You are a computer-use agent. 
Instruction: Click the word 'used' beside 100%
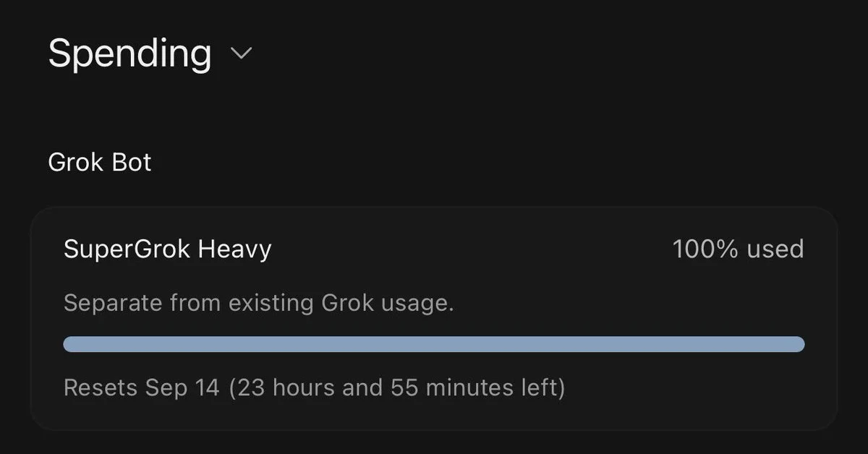click(775, 249)
